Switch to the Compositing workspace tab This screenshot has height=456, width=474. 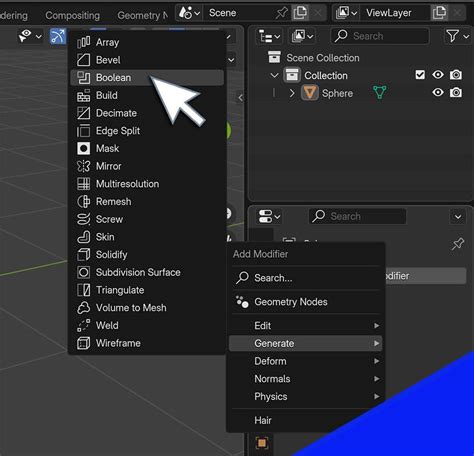pyautogui.click(x=72, y=15)
